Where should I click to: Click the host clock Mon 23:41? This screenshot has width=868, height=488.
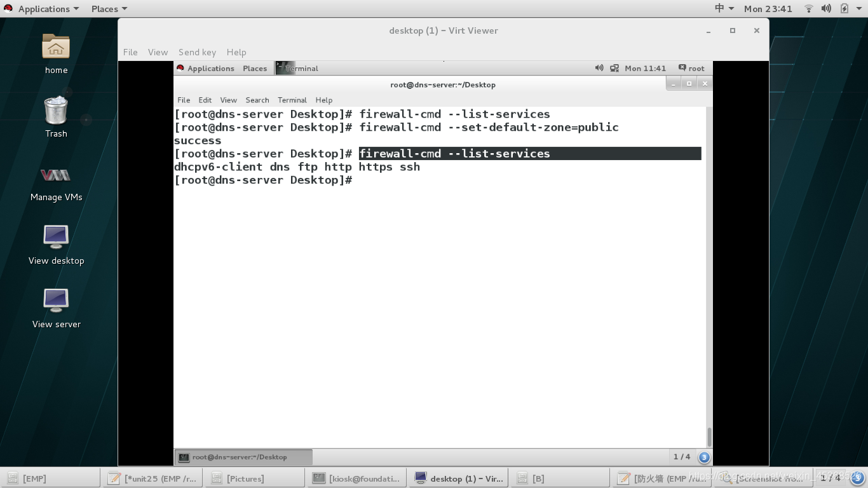[x=768, y=9]
